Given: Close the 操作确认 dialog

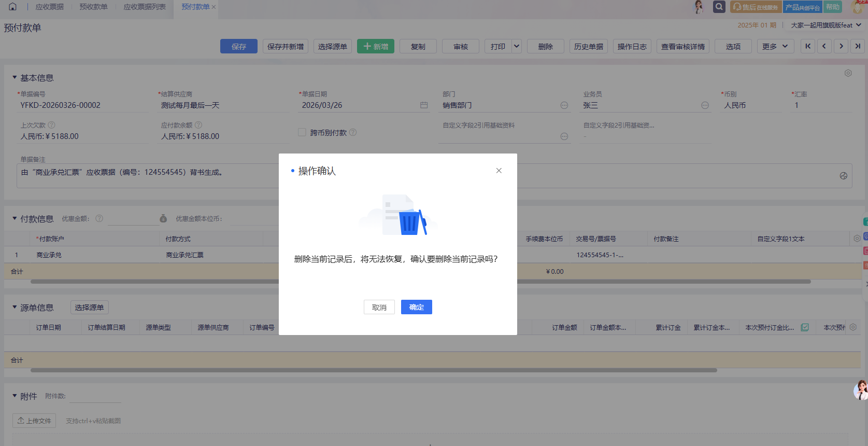Looking at the screenshot, I should pos(499,171).
